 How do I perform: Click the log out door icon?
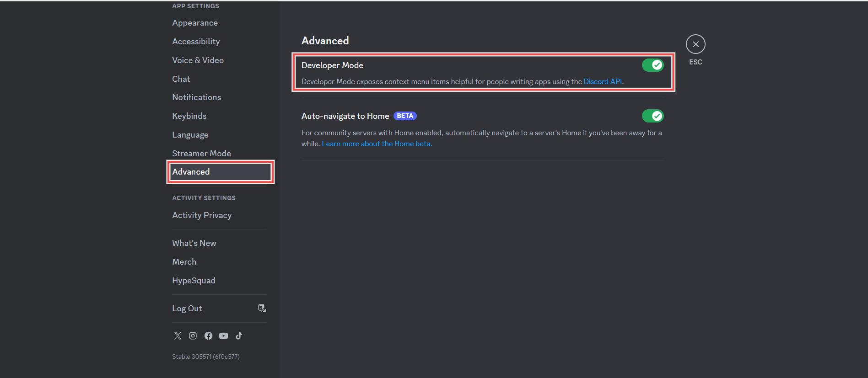point(262,308)
